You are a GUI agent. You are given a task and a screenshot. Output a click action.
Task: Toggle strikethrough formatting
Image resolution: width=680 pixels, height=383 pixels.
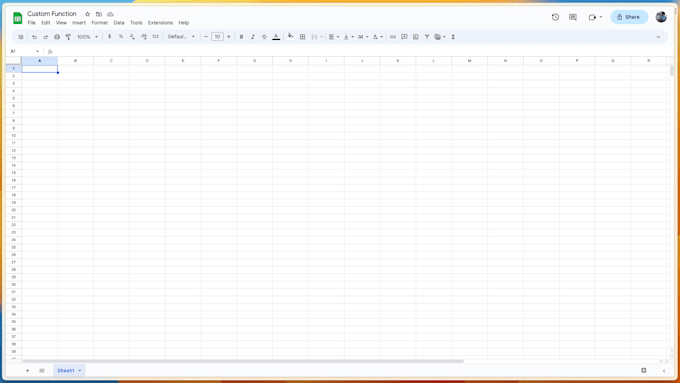click(264, 37)
